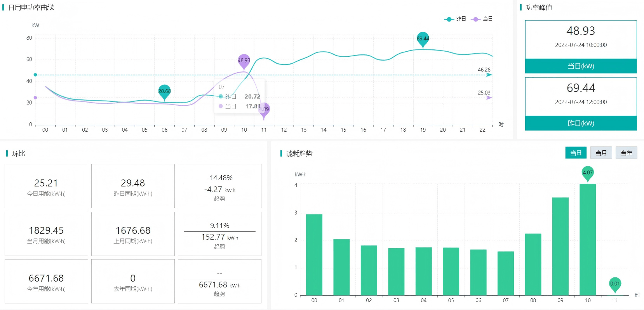Open the 今日用能 25.21 card
Screen dimensions: 644x310
pyautogui.click(x=46, y=186)
